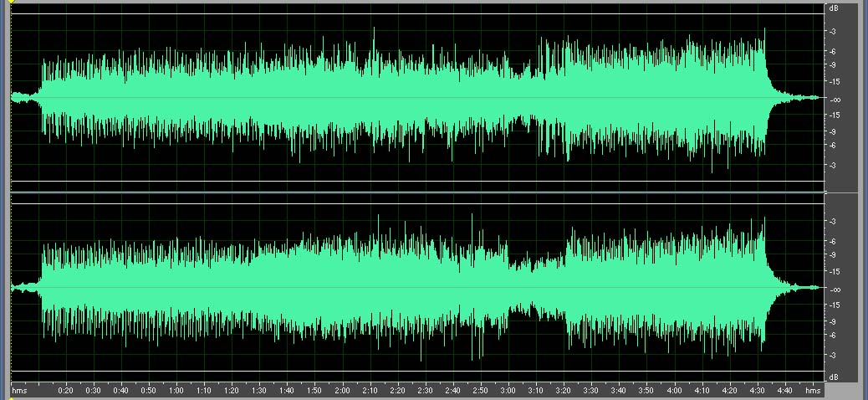Select the 3:10 time ruler label

click(536, 391)
